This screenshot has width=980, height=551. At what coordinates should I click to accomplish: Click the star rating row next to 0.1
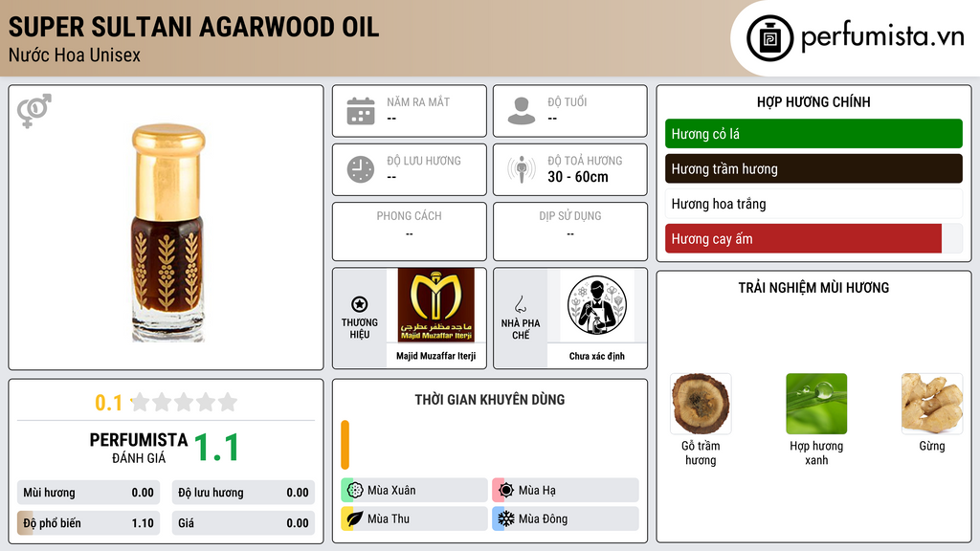(185, 402)
